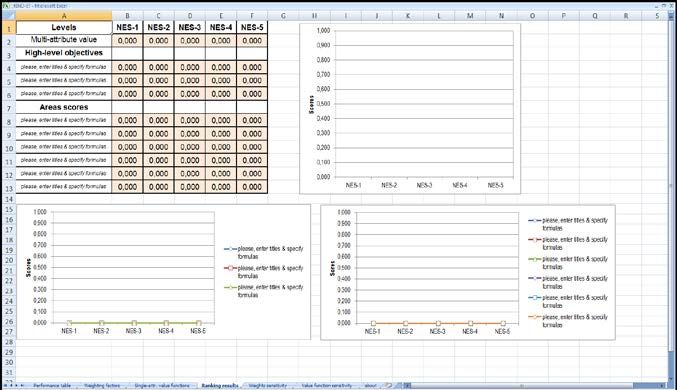Viewport: 677px width, 390px height.
Task: Click the Levels cell A1
Action: [x=64, y=27]
